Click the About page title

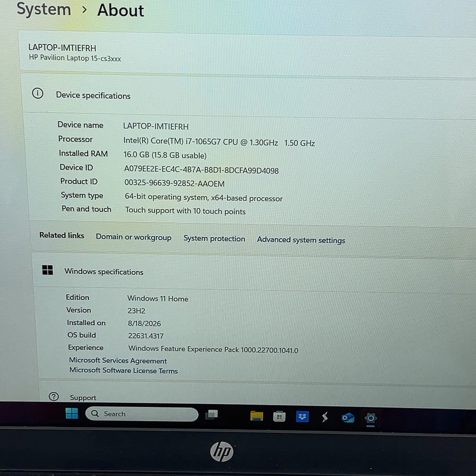(121, 10)
